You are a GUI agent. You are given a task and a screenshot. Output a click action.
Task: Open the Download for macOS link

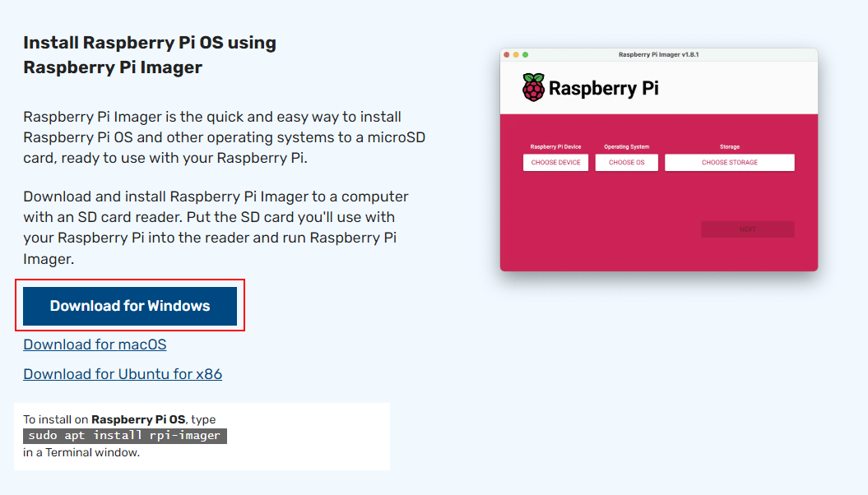95,345
